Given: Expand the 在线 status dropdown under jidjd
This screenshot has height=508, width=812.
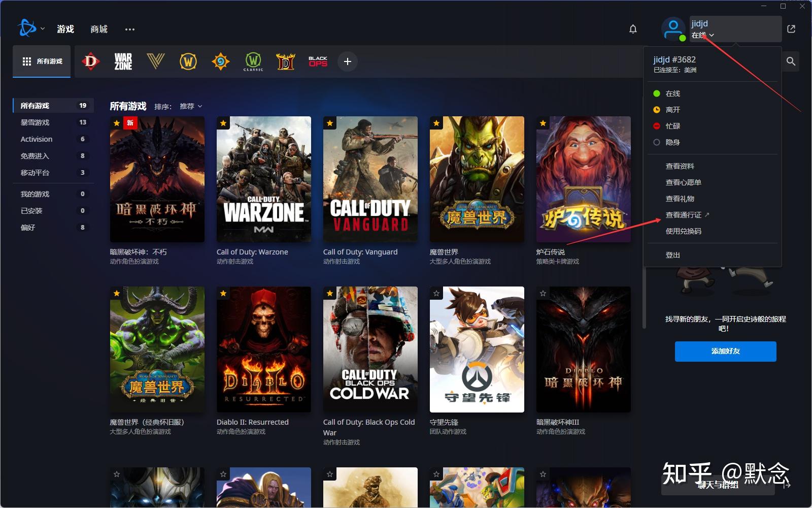Looking at the screenshot, I should point(703,35).
